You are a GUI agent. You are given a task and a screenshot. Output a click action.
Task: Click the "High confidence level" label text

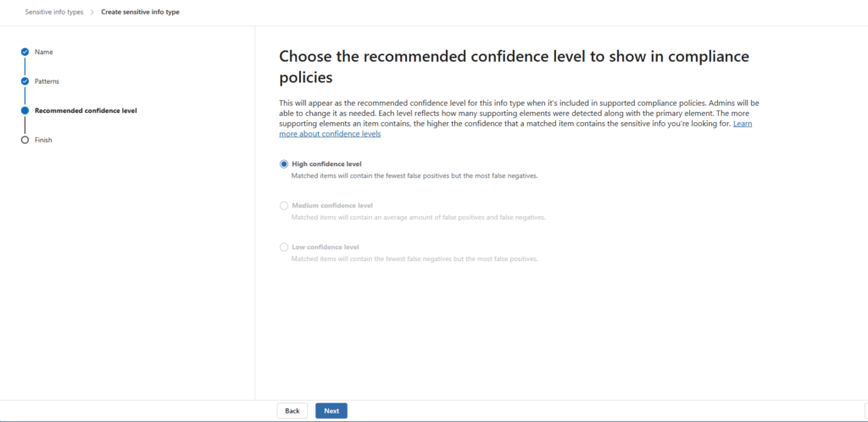(x=326, y=164)
